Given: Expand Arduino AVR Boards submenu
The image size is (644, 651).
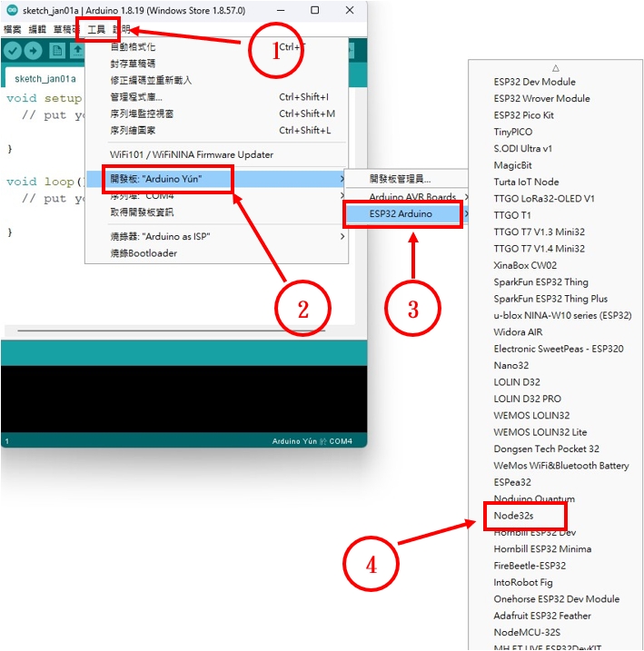Looking at the screenshot, I should [406, 197].
